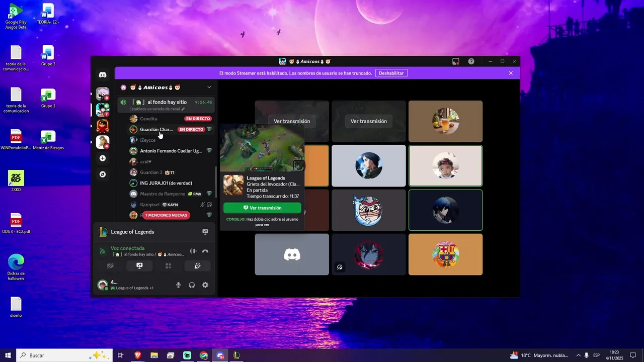Toggle microphone mute in user panel
This screenshot has height=362, width=644.
[x=178, y=285]
